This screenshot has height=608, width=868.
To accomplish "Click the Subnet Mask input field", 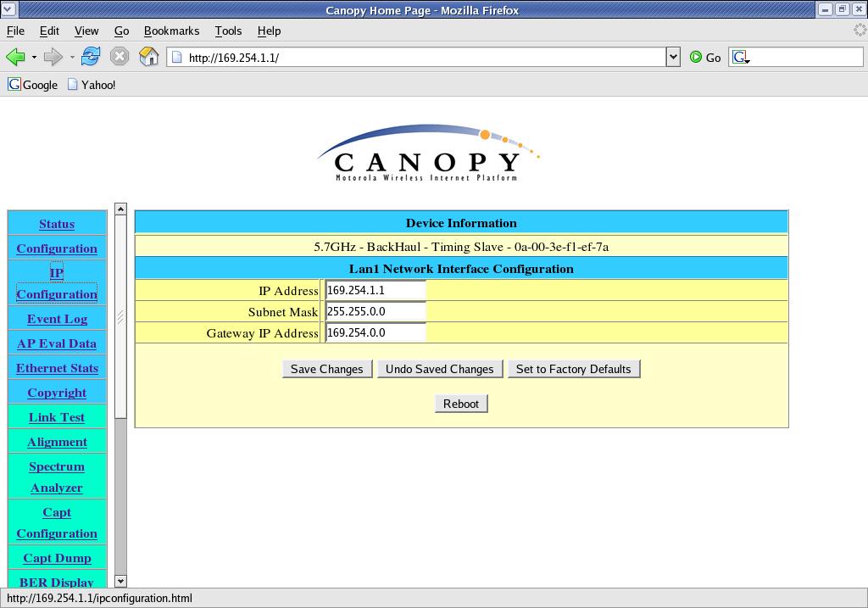I will pyautogui.click(x=376, y=311).
